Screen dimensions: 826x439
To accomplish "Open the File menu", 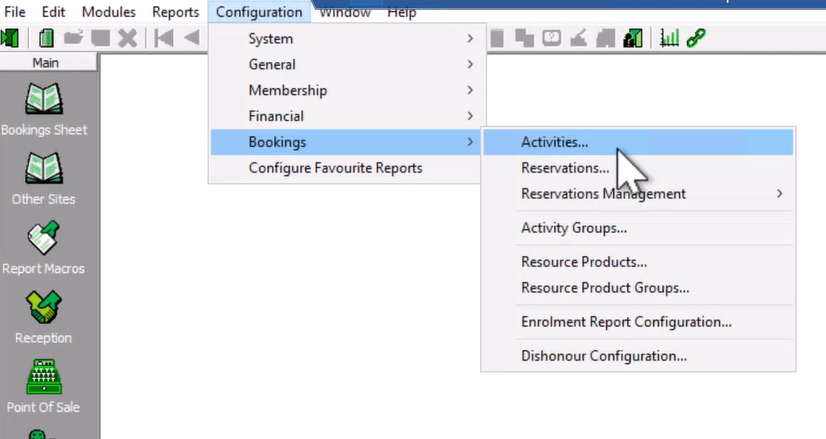I will 15,12.
